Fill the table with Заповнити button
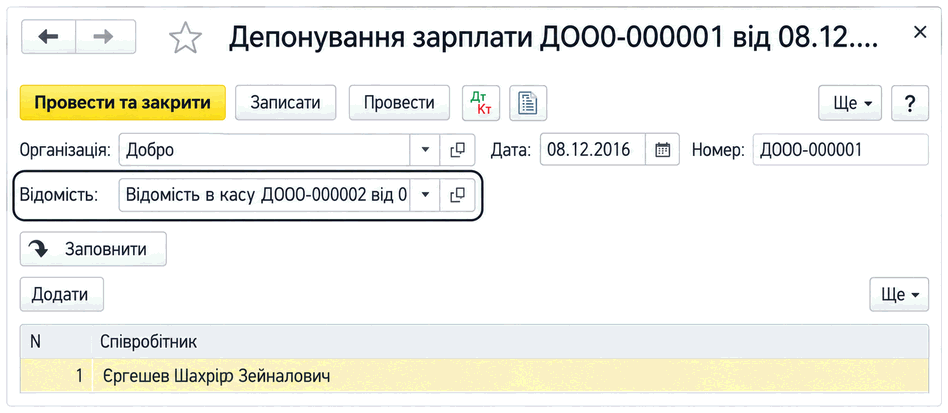 [x=93, y=249]
